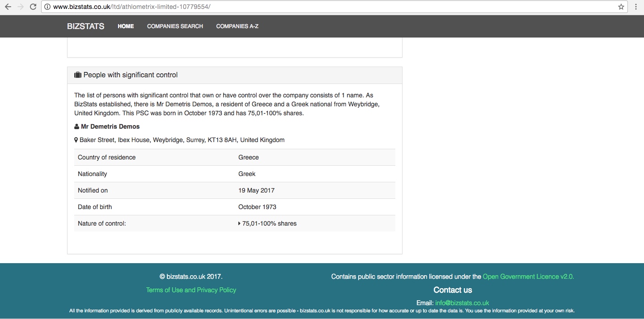This screenshot has height=319, width=644.
Task: Open the Chrome three-dot menu
Action: pos(636,7)
